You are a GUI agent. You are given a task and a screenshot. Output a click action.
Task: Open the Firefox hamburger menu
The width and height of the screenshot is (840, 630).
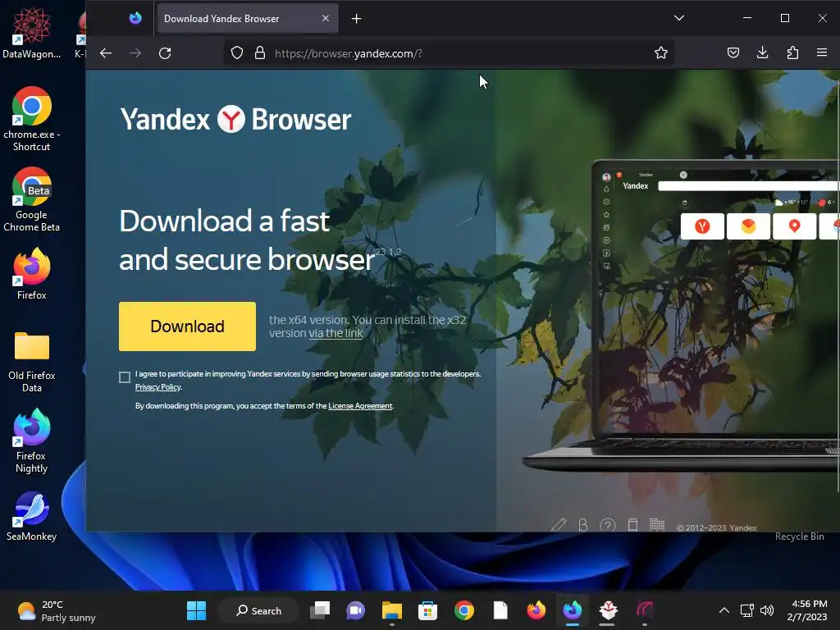coord(822,52)
